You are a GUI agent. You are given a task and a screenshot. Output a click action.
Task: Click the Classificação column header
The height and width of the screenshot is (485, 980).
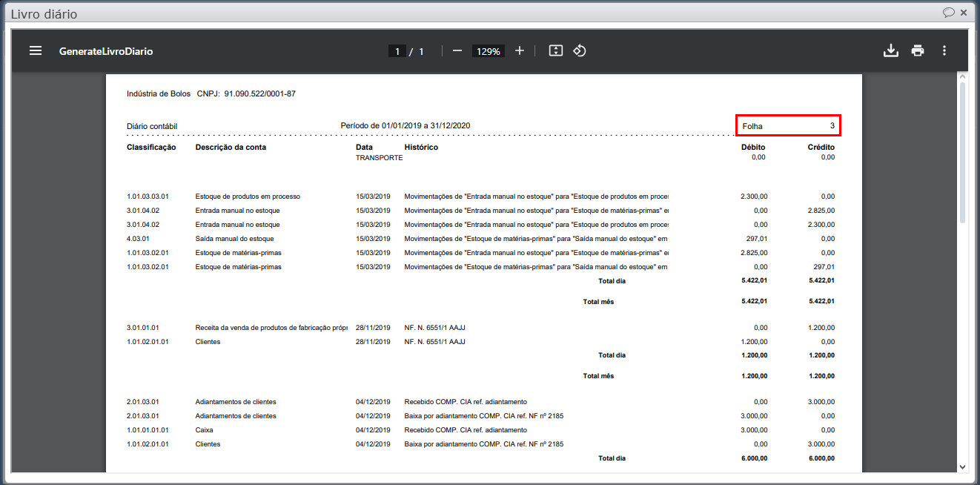pos(151,148)
